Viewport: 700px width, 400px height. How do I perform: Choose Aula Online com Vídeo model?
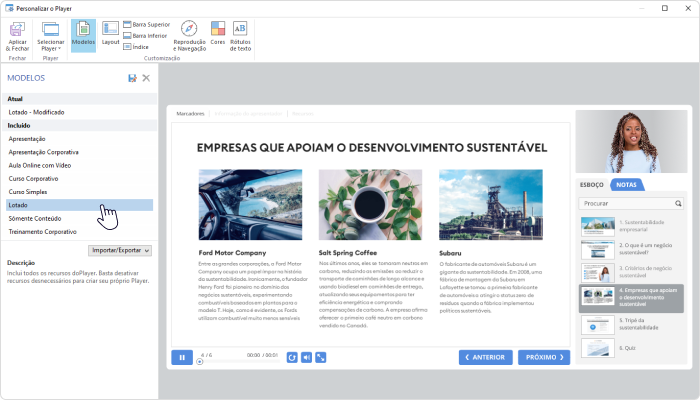coord(79,165)
